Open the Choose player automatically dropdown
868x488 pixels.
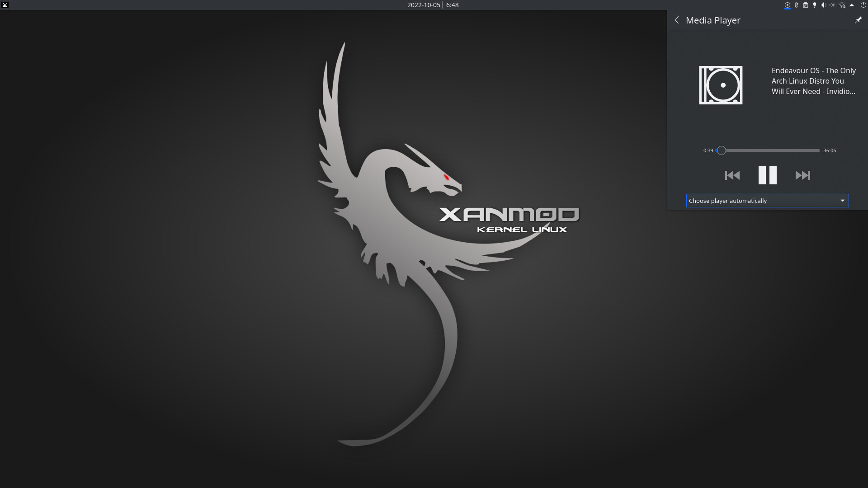point(768,201)
